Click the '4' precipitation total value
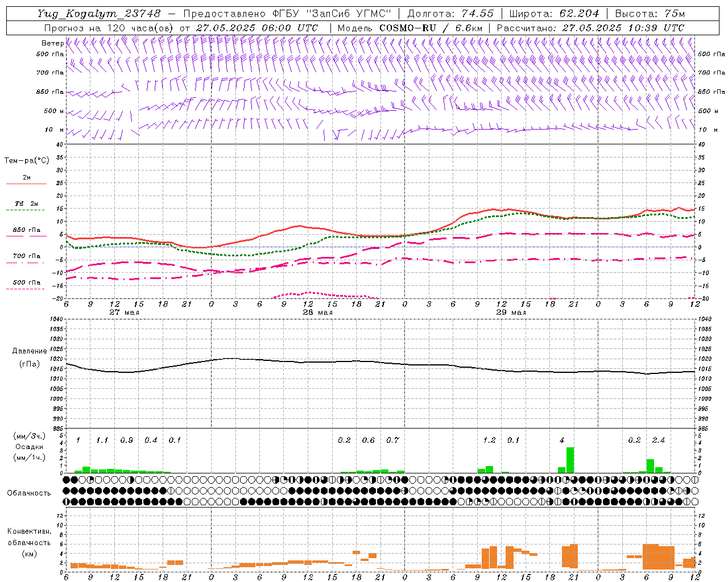The image size is (728, 582). [x=562, y=440]
